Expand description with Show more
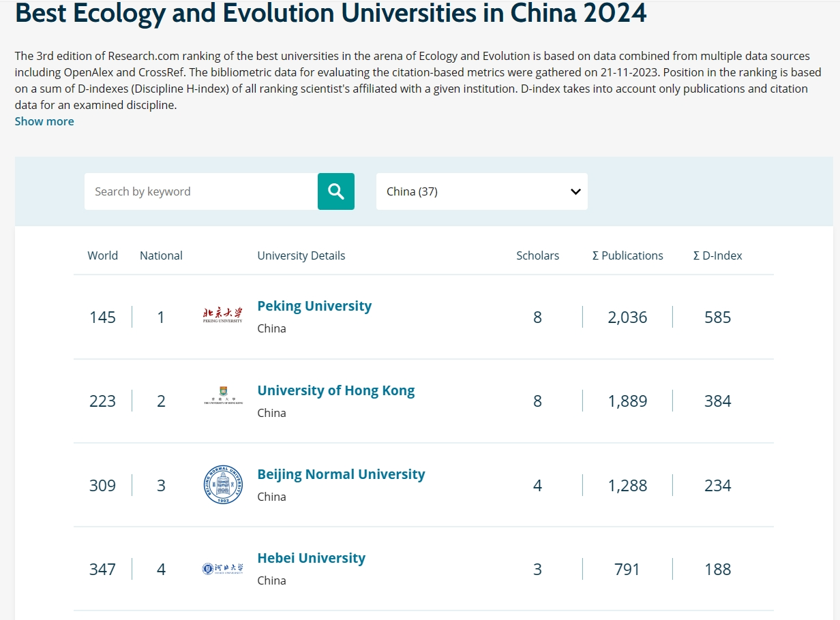Image resolution: width=840 pixels, height=620 pixels. (x=44, y=121)
